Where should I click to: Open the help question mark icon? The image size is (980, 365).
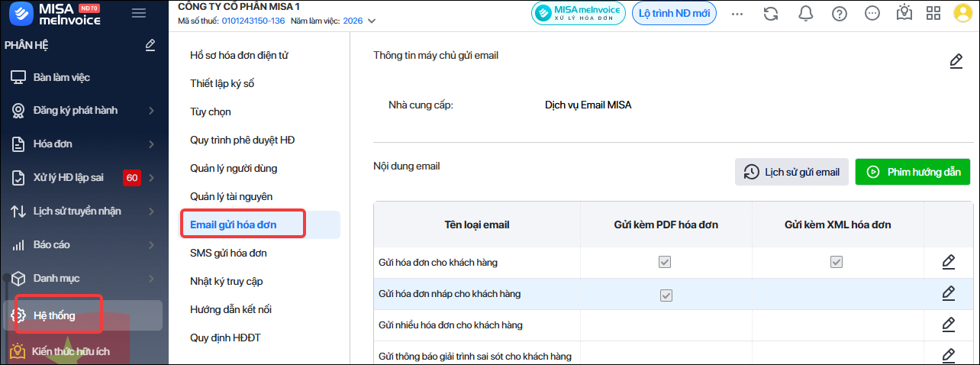(840, 13)
